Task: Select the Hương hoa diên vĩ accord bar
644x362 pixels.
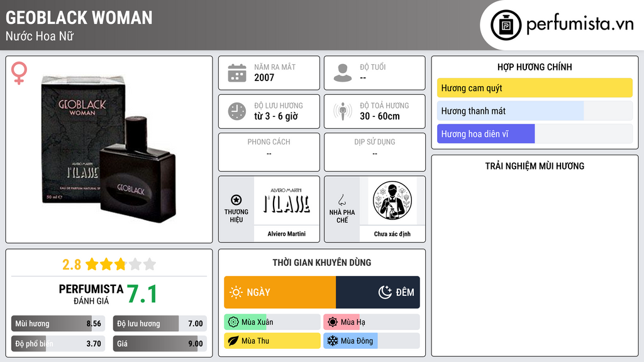Action: pyautogui.click(x=535, y=134)
